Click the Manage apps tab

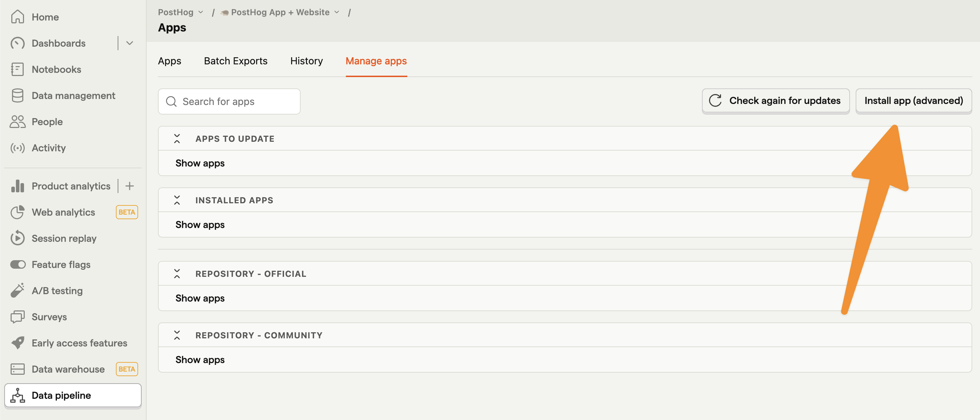click(x=376, y=60)
